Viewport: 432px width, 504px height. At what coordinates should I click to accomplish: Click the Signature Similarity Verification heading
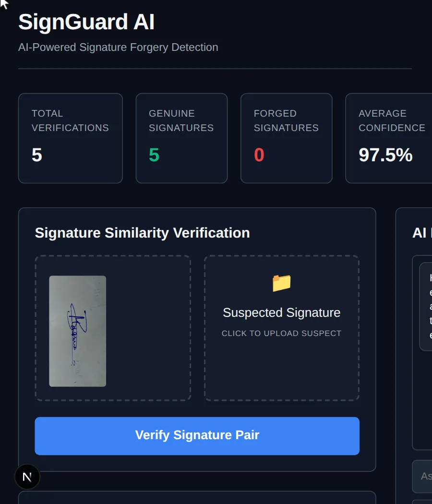[142, 233]
